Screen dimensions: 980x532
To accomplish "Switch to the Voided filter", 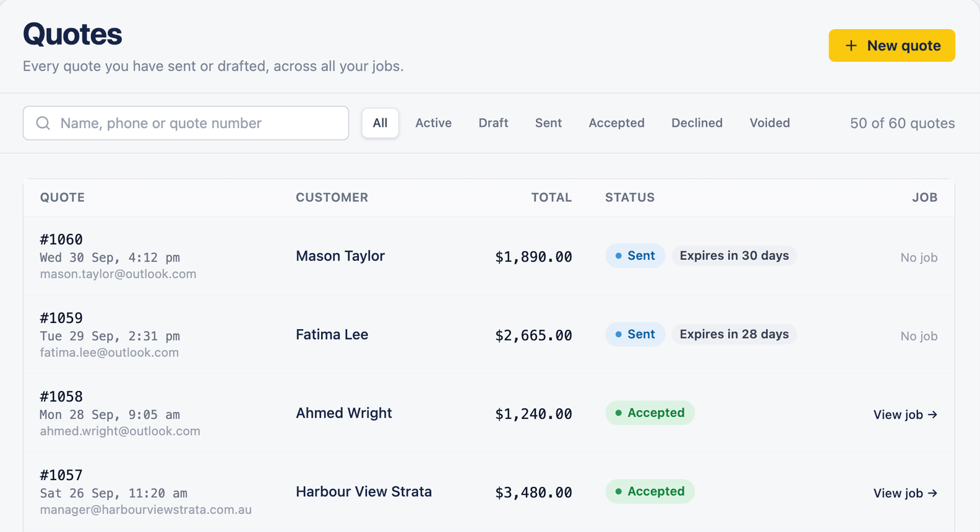I will (770, 123).
